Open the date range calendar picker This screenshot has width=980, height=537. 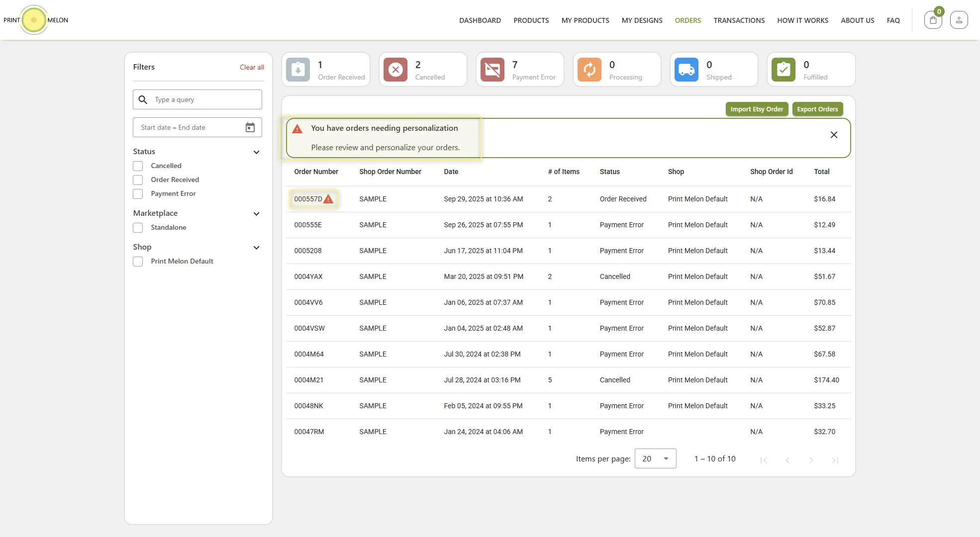click(250, 128)
